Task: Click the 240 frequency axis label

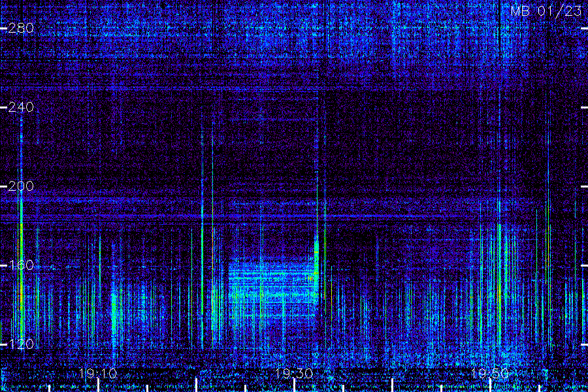Action: pos(21,107)
